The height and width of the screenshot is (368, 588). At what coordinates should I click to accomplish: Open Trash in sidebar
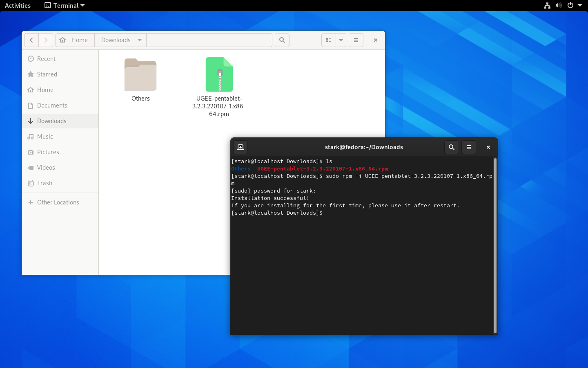click(x=60, y=183)
